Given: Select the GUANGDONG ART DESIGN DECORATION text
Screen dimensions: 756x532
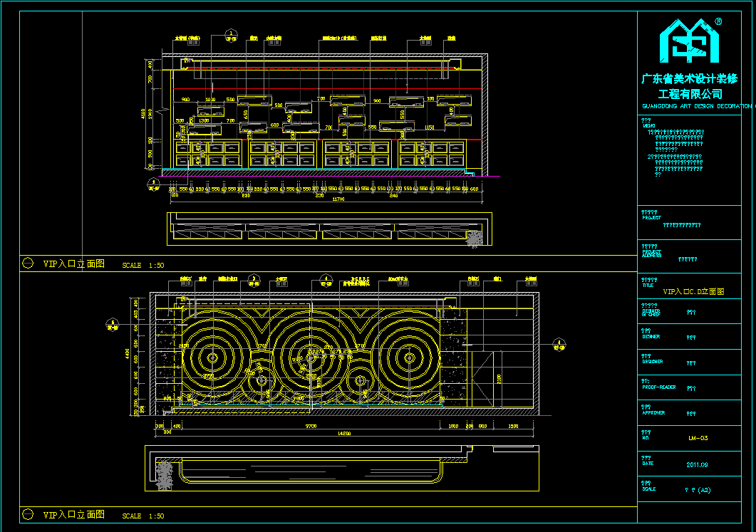Looking at the screenshot, I should pos(697,106).
